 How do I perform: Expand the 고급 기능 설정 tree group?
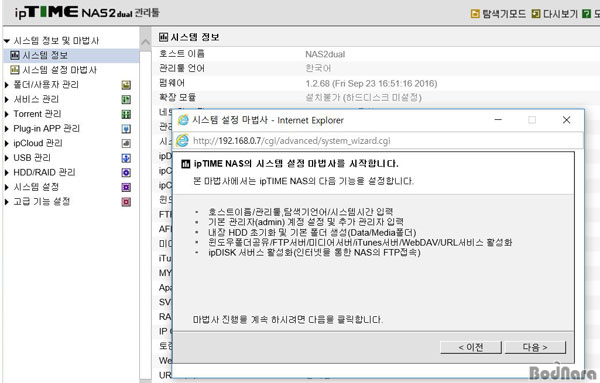(x=7, y=202)
